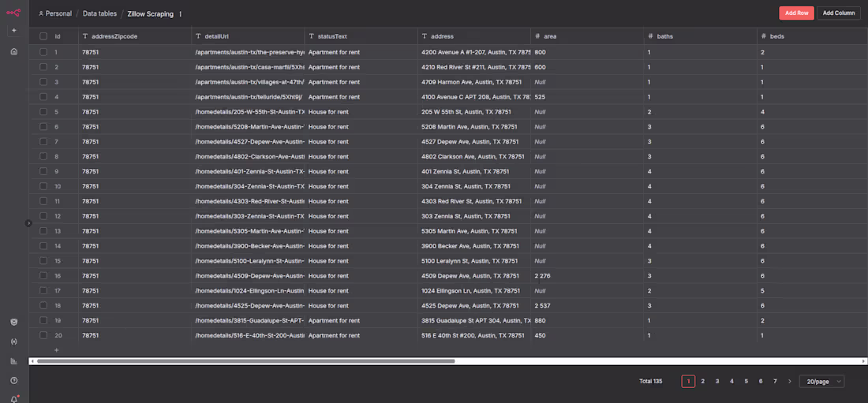868x403 pixels.
Task: Click address cell '4200 Avenue A #1-207'
Action: click(474, 51)
